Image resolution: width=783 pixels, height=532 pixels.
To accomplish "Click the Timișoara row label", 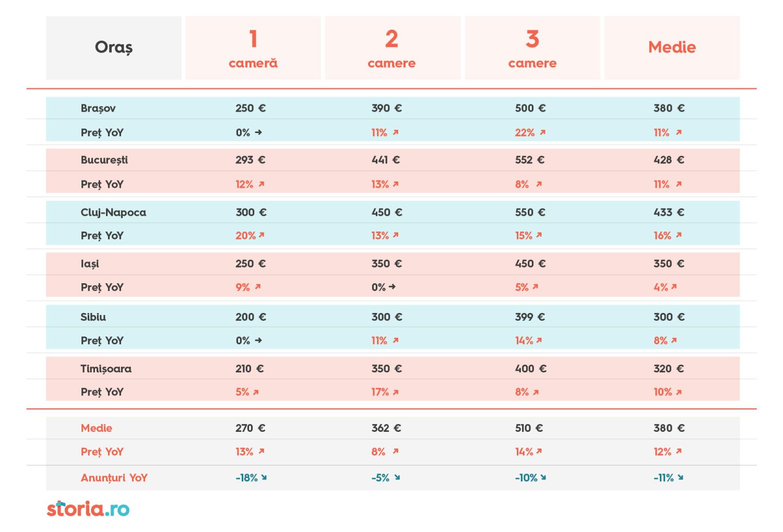I will tap(106, 369).
